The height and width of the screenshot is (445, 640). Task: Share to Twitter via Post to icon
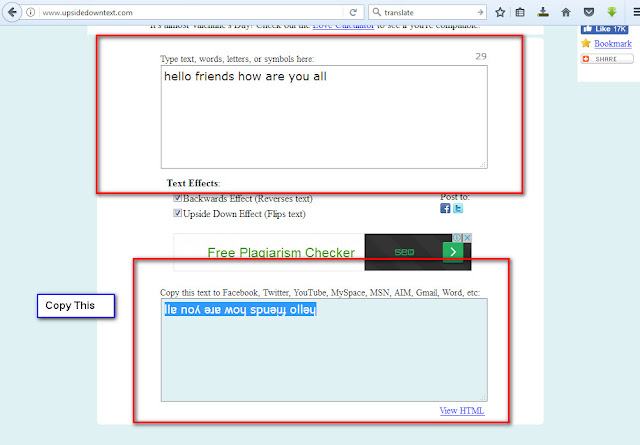[x=458, y=208]
